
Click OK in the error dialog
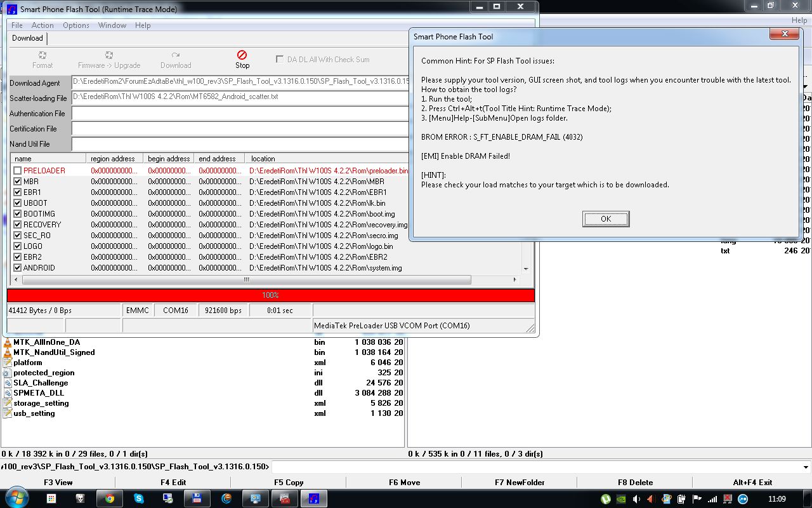coord(606,219)
